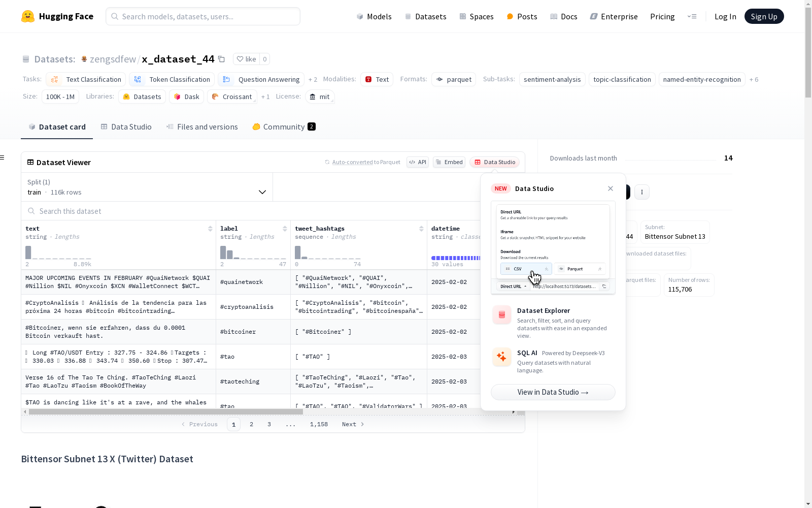Click the Sign Up button
This screenshot has height=508, width=812.
(764, 16)
